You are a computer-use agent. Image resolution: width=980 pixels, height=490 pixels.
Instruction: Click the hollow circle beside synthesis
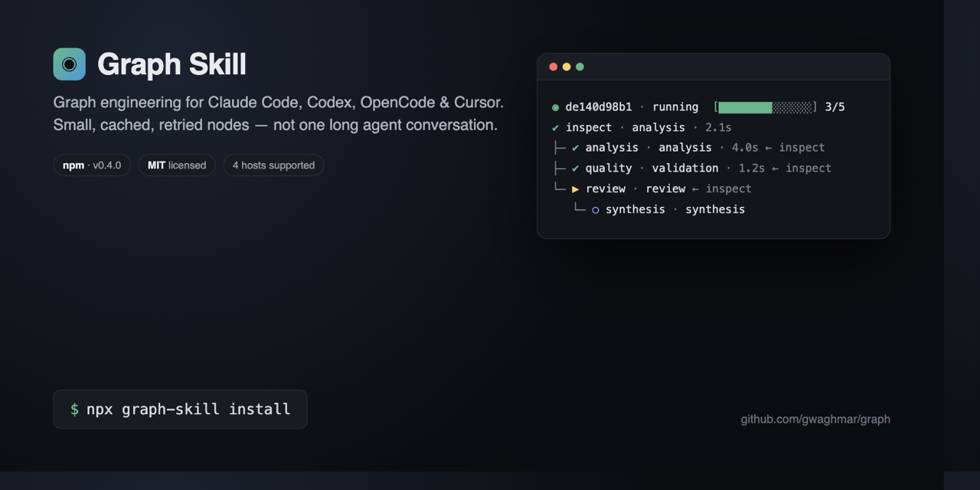[x=596, y=210]
